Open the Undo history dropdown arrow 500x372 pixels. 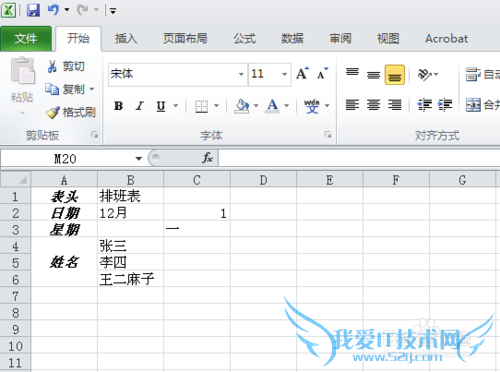[x=67, y=10]
